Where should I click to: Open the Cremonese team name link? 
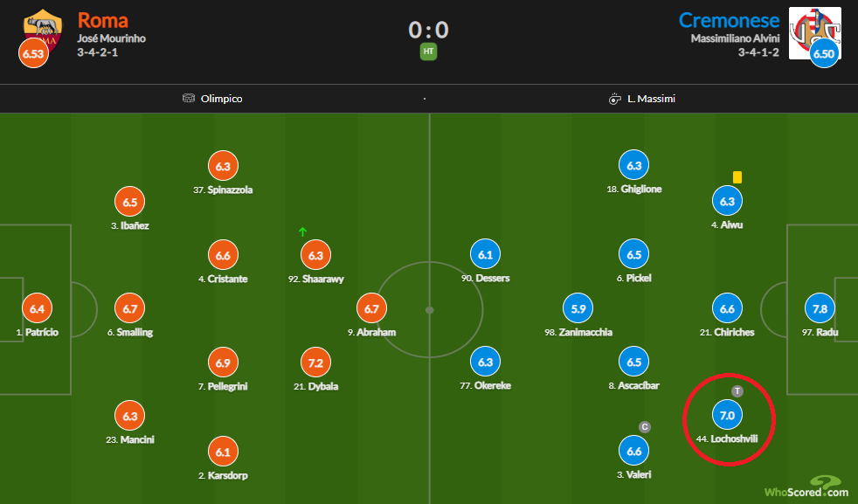(729, 20)
